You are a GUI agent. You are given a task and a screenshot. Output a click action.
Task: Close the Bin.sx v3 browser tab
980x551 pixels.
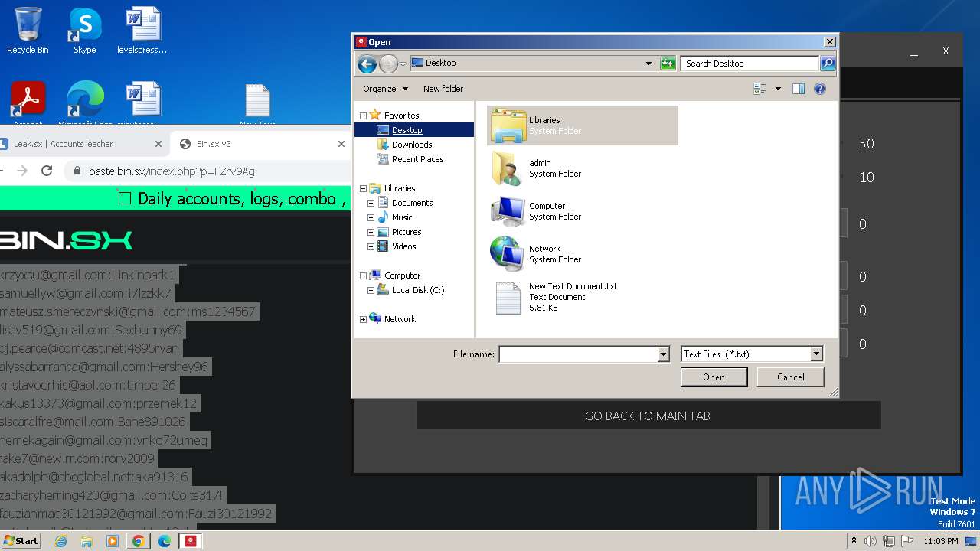coord(341,144)
